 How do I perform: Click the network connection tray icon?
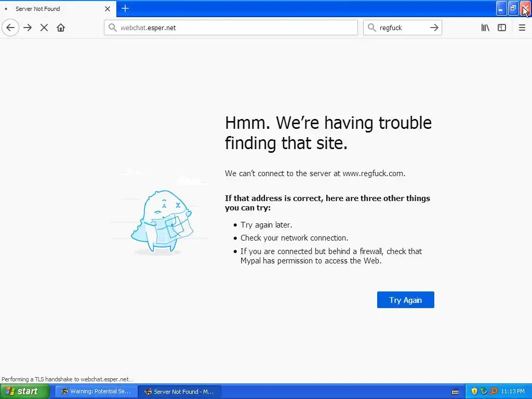coord(484,392)
